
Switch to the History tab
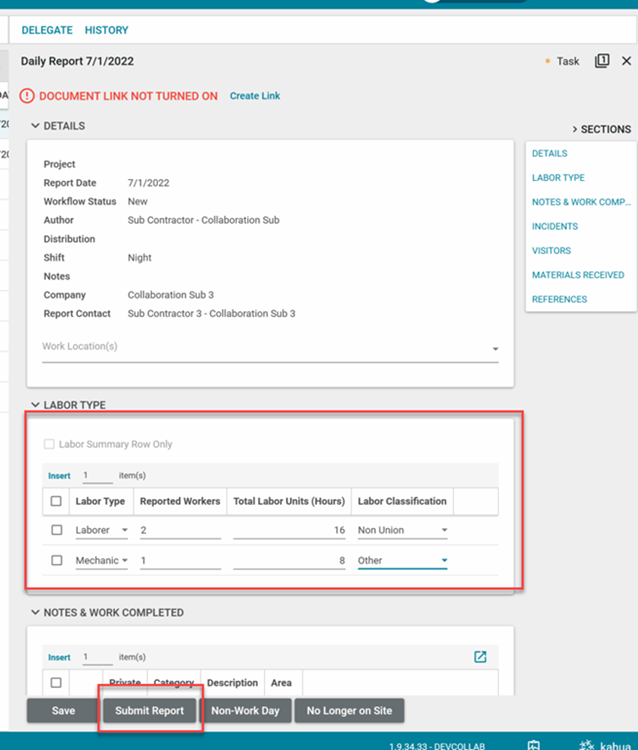pos(106,31)
